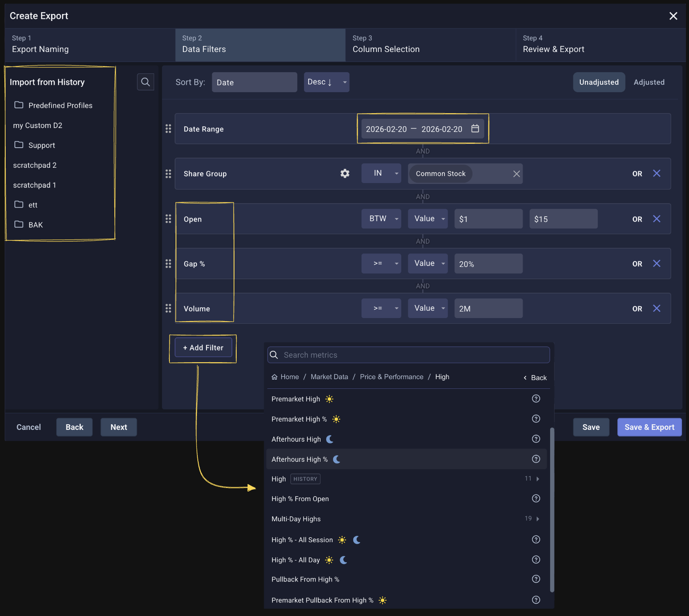Show help for Pullback From High %
Image resolution: width=689 pixels, height=616 pixels.
point(536,579)
